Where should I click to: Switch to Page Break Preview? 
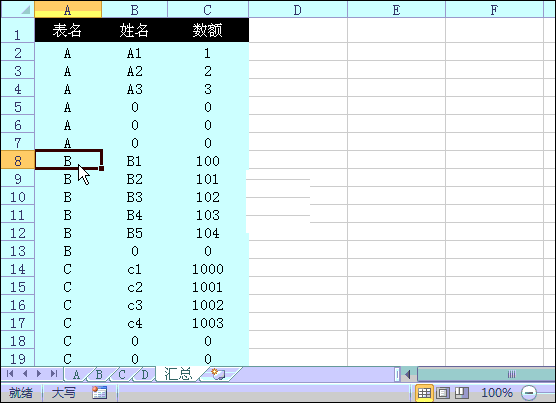click(x=462, y=393)
